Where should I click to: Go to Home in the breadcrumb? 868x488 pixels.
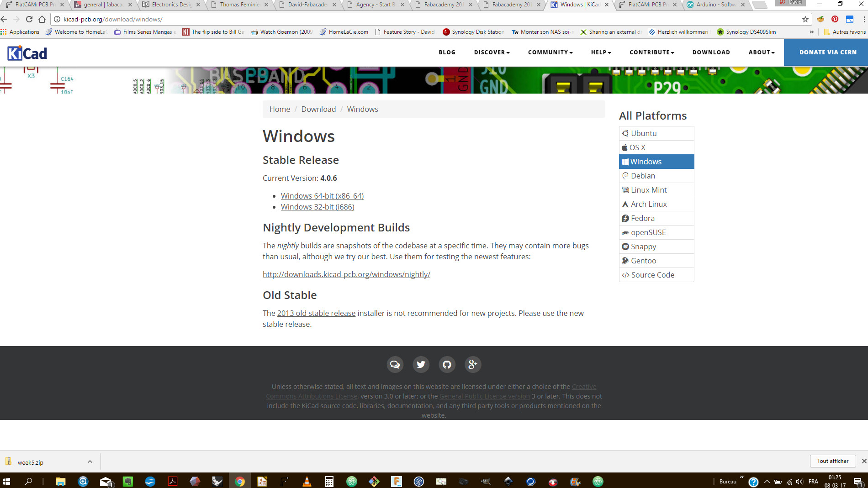tap(280, 109)
